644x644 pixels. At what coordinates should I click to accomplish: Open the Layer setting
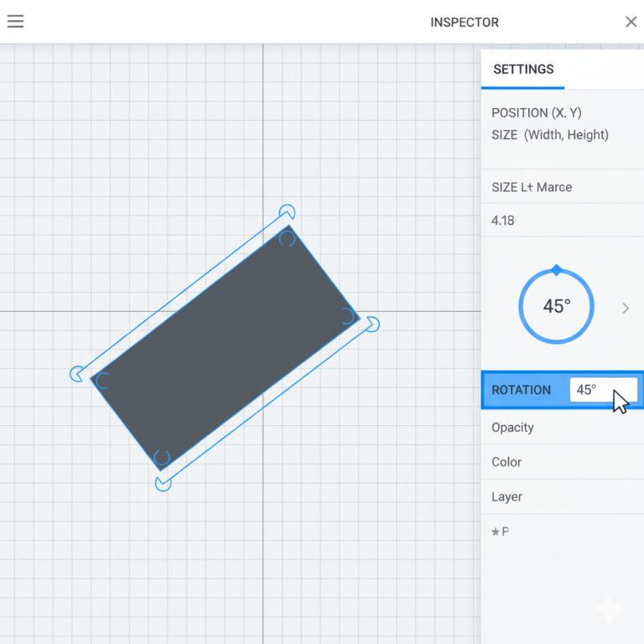(x=506, y=496)
